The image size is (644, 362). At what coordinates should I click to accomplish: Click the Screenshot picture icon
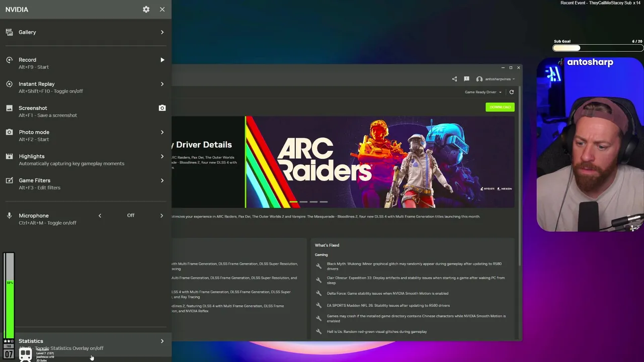tap(9, 108)
